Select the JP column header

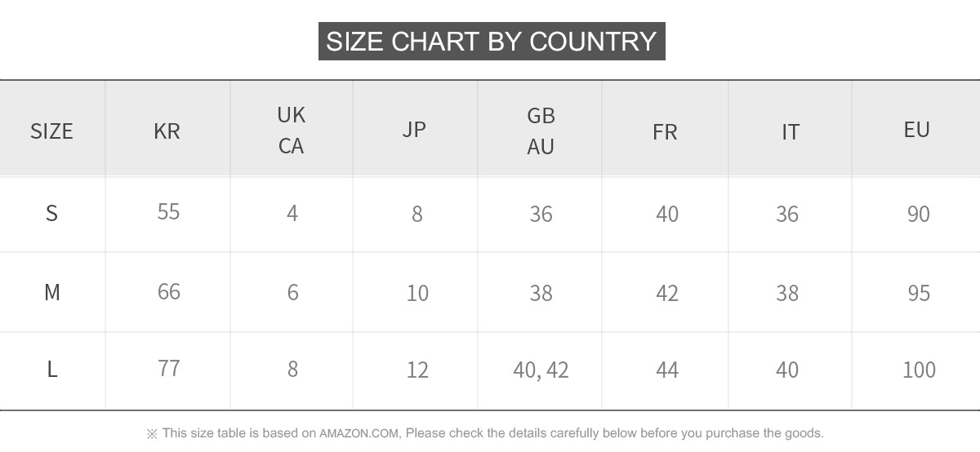click(x=414, y=129)
